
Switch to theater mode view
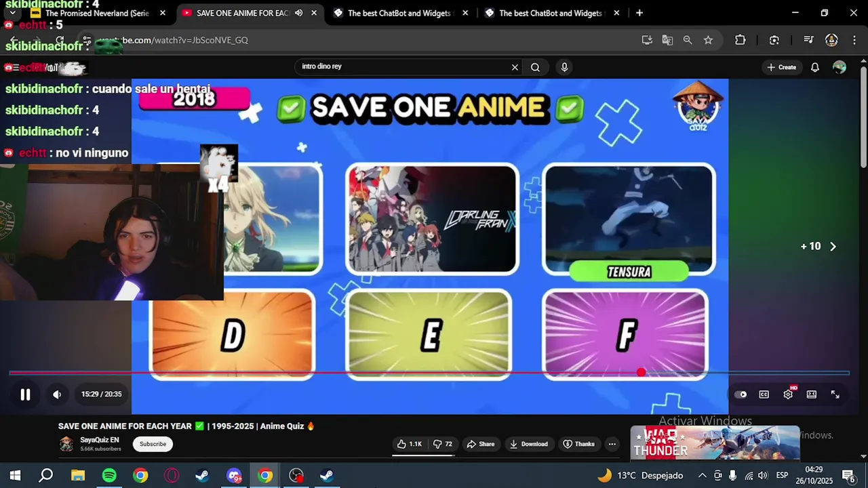click(812, 394)
